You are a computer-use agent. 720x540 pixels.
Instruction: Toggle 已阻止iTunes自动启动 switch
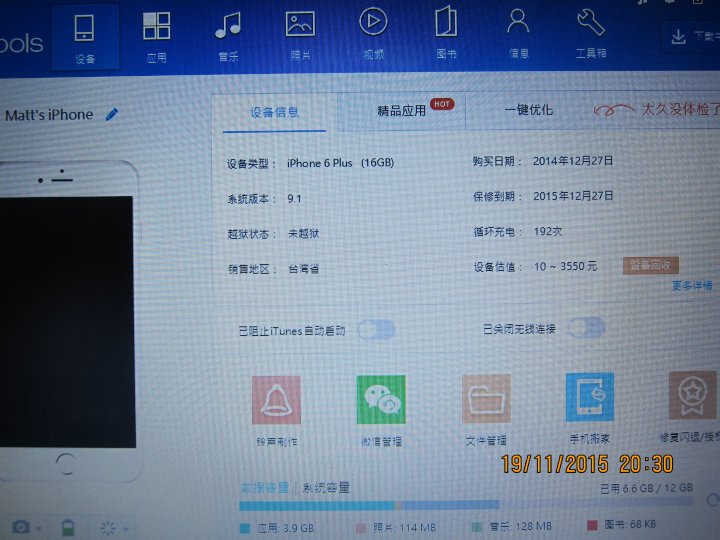pyautogui.click(x=377, y=330)
